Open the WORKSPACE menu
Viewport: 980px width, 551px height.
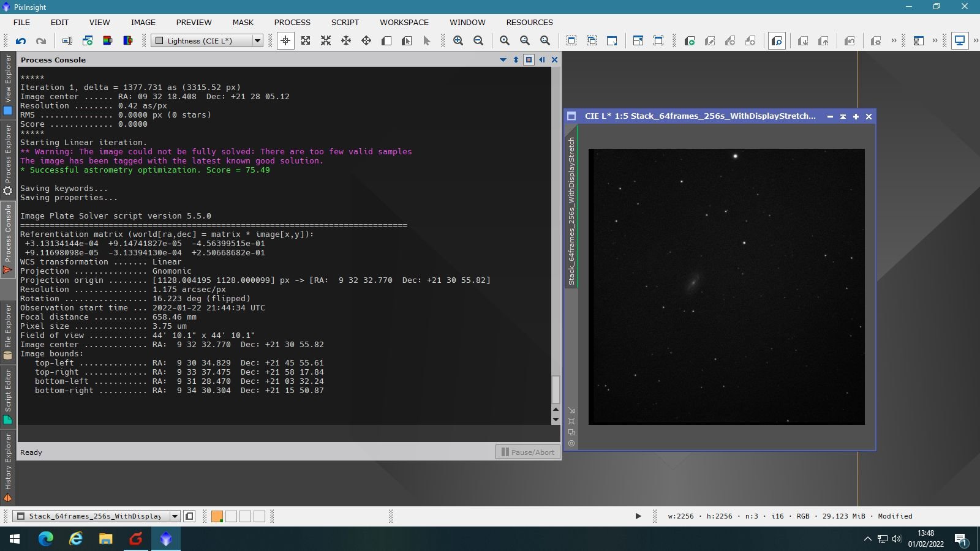(x=404, y=22)
